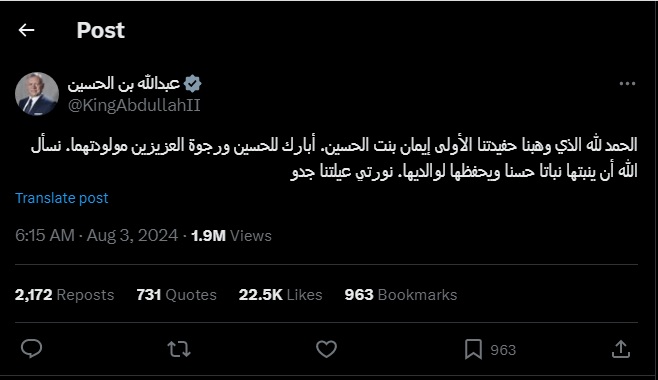Open the King Abdullah profile picture
Image resolution: width=658 pixels, height=380 pixels.
37,94
